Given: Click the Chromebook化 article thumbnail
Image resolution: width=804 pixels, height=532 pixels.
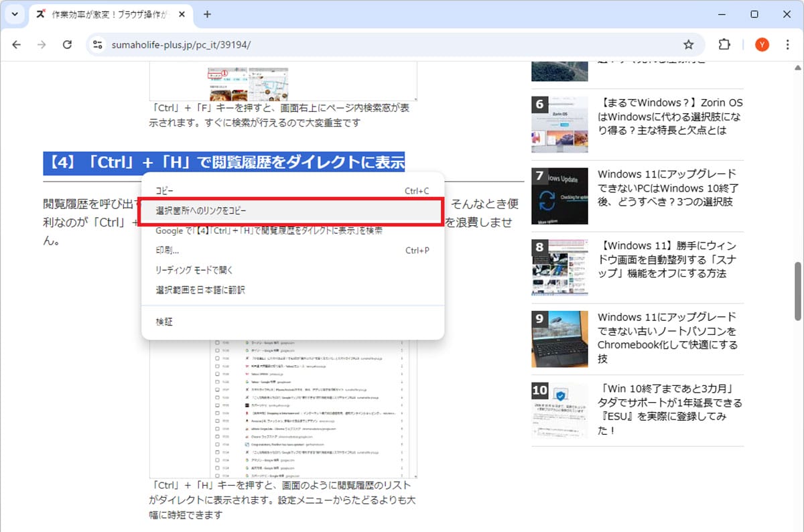Looking at the screenshot, I should 559,339.
